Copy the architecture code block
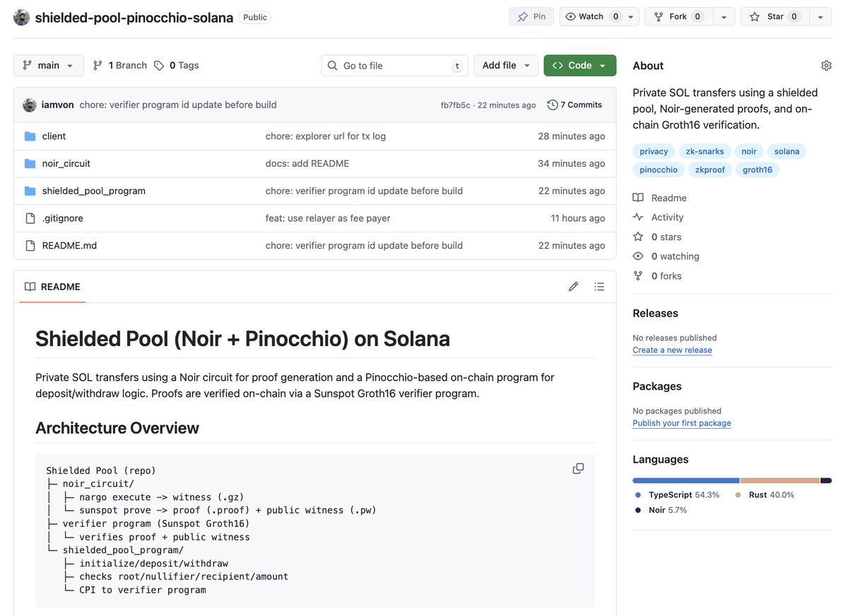 coord(578,468)
